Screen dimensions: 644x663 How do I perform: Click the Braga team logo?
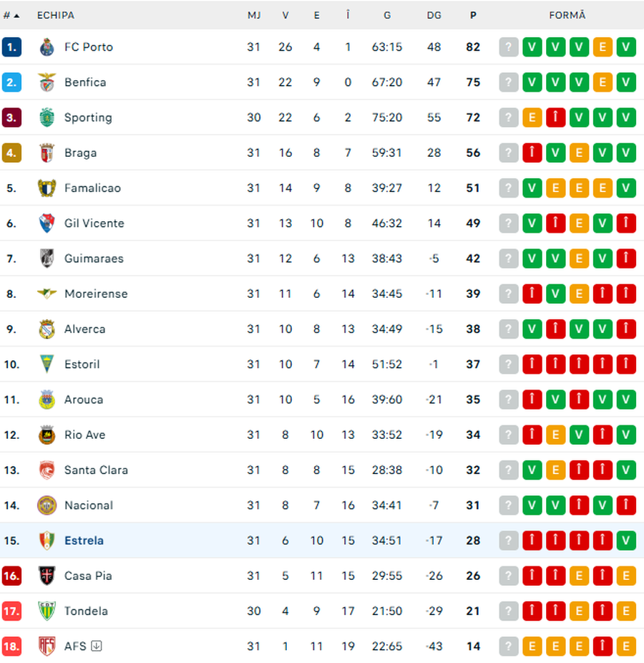tap(47, 153)
